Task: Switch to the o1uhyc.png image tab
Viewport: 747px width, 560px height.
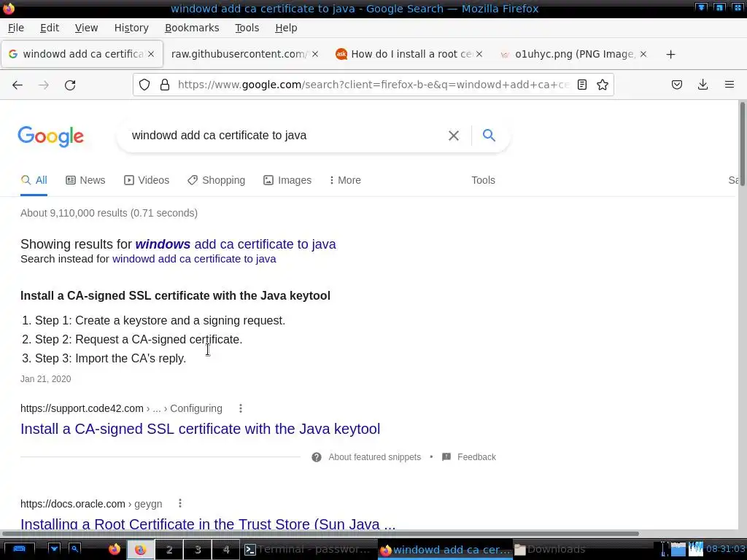Action: click(574, 54)
